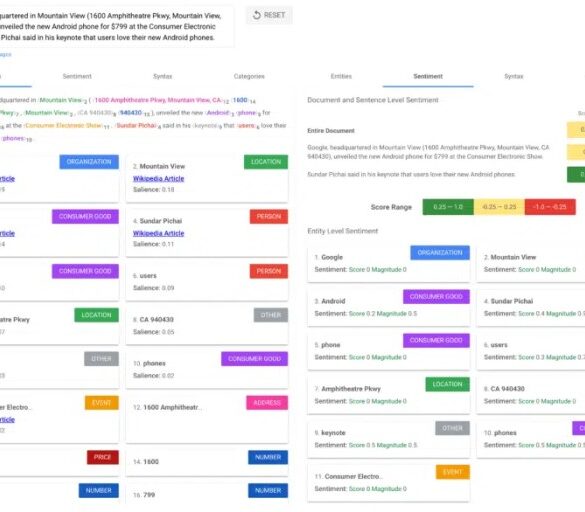Click the red -1.0 – -0.25 score range swatch
Image resolution: width=585 pixels, height=512 pixels.
[550, 207]
